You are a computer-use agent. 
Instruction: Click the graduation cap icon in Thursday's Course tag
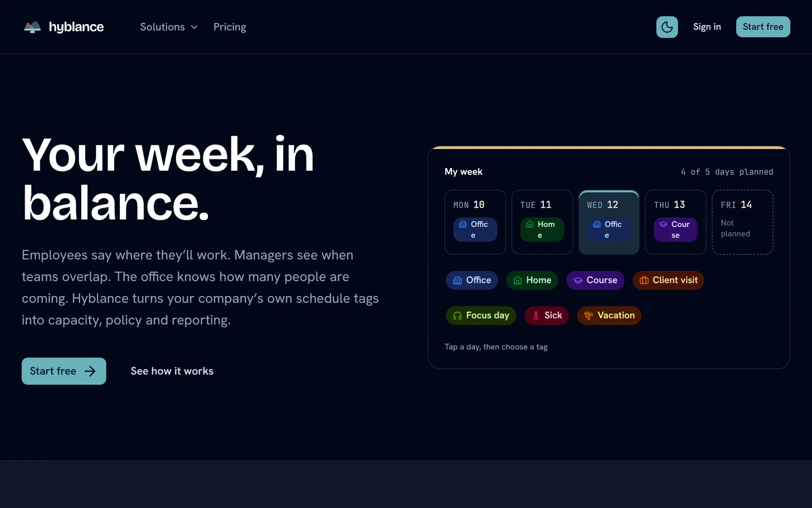point(663,224)
